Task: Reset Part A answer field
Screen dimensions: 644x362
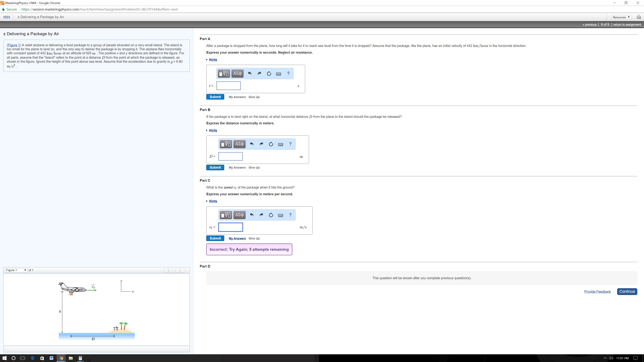Action: (x=269, y=73)
